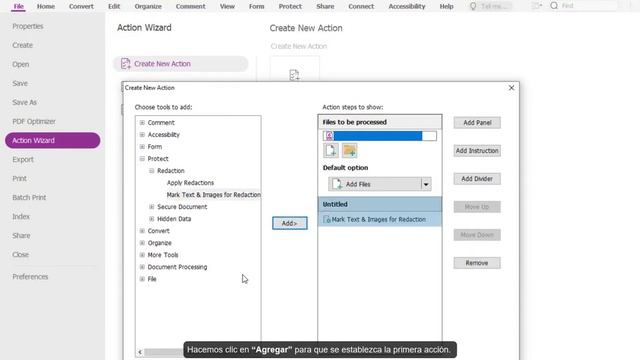Image resolution: width=640 pixels, height=360 pixels.
Task: Open the Home ribbon tab
Action: click(46, 6)
